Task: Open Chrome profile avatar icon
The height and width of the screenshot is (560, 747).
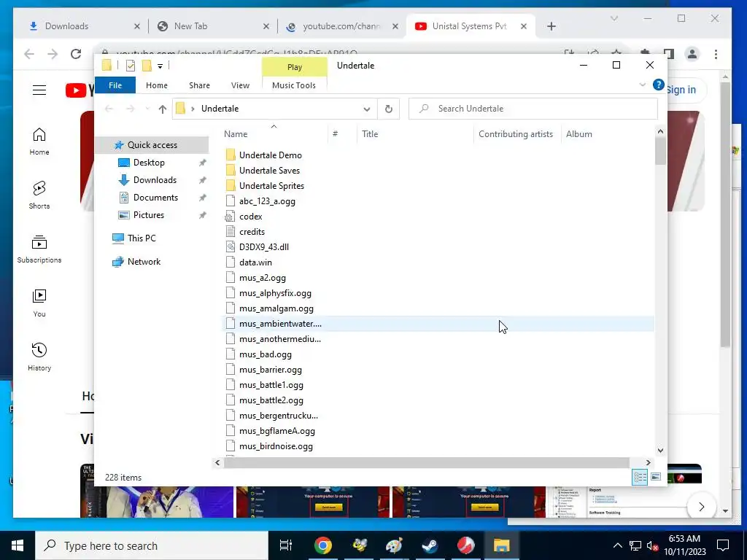Action: [x=692, y=54]
